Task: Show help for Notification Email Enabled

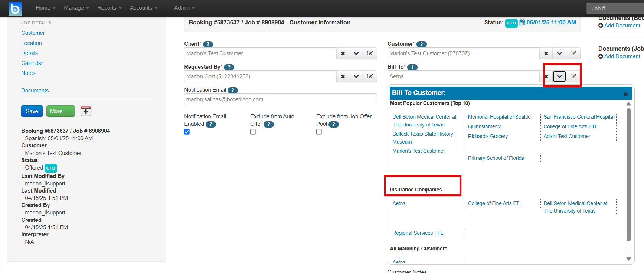Action: pos(211,124)
